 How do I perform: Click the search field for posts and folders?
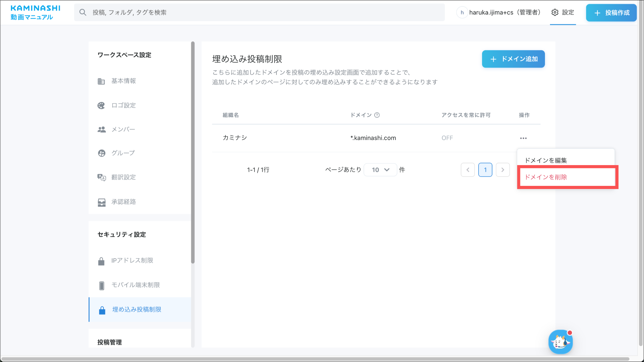click(259, 13)
